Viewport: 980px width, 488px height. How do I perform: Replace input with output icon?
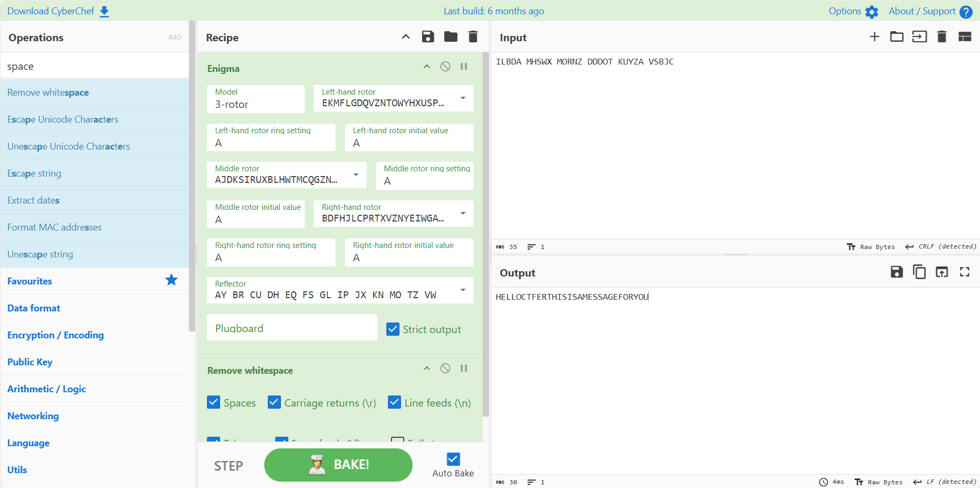click(x=942, y=272)
